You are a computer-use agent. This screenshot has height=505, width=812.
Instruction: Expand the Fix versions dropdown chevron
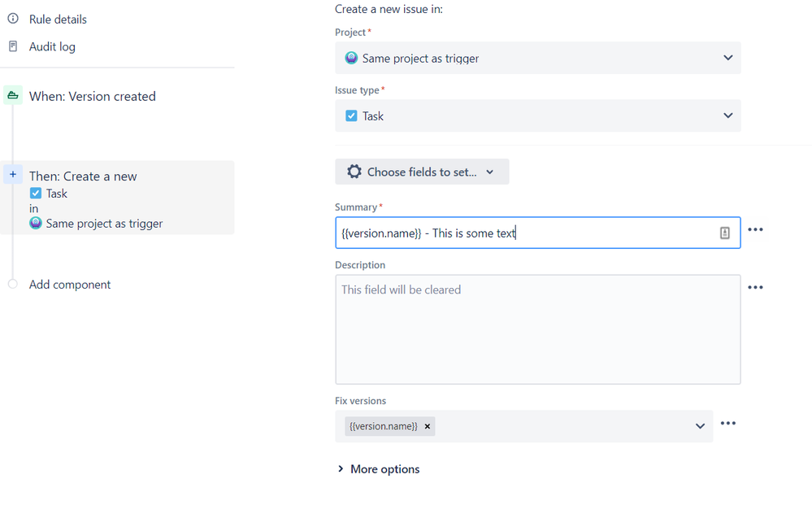point(700,426)
